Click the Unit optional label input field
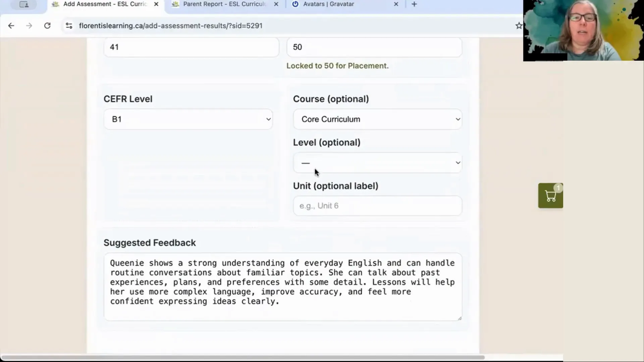Screen dimensions: 644x362 click(x=377, y=205)
